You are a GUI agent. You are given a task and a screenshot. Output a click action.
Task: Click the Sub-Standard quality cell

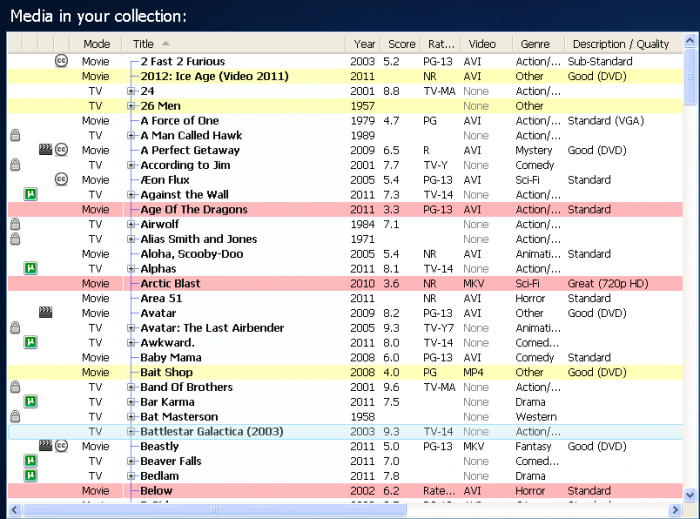tap(600, 61)
